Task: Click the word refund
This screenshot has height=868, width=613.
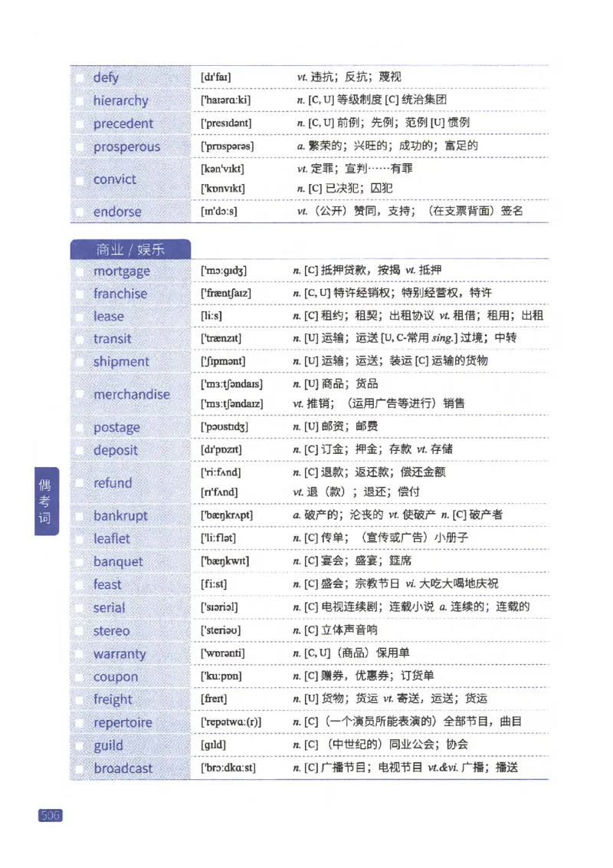Action: pos(113,482)
